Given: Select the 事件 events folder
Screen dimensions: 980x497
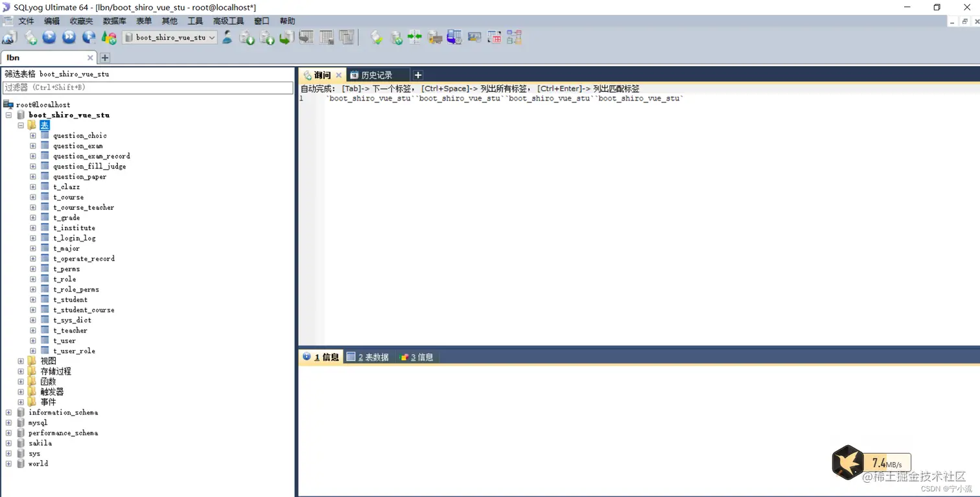Looking at the screenshot, I should click(48, 402).
